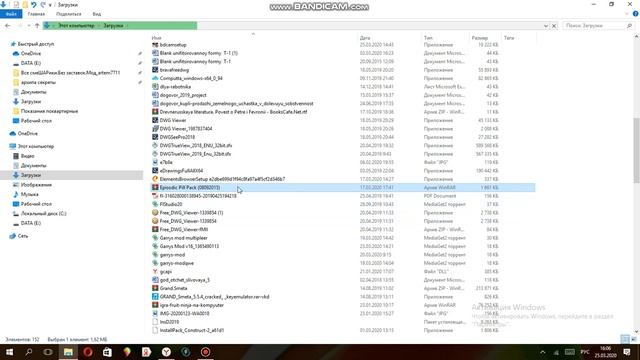Open the notification center icon

(x=627, y=352)
